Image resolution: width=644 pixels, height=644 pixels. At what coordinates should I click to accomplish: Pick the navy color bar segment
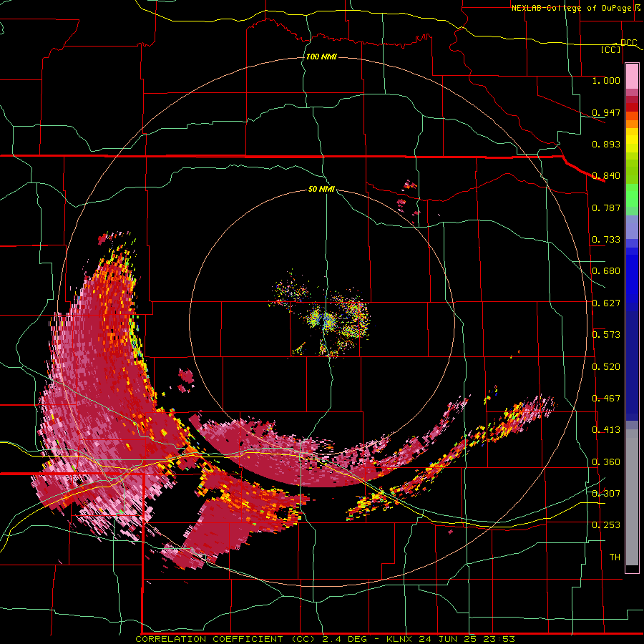point(632,366)
